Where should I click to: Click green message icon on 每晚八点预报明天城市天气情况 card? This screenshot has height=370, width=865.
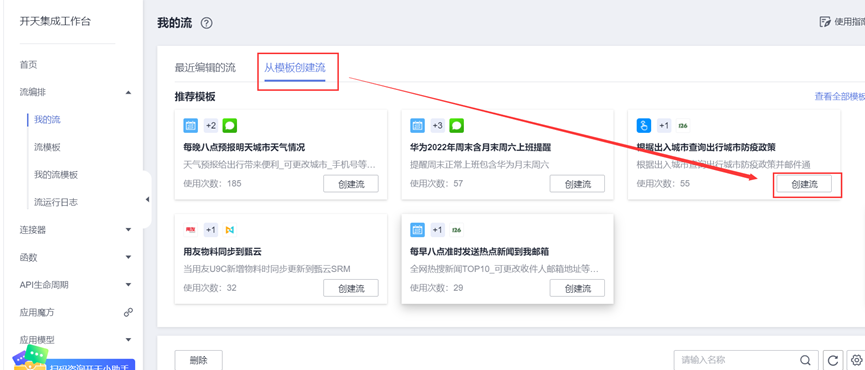(x=229, y=126)
